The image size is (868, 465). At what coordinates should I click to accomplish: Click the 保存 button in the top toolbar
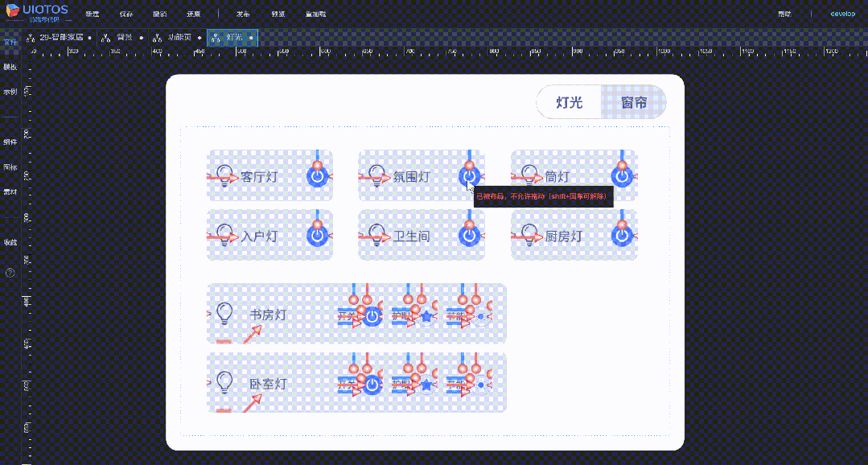125,14
